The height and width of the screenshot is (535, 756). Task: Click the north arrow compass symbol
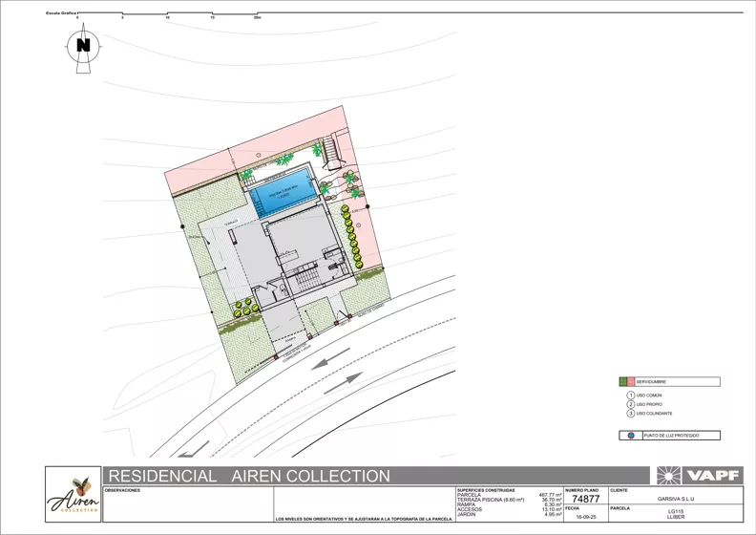[83, 47]
